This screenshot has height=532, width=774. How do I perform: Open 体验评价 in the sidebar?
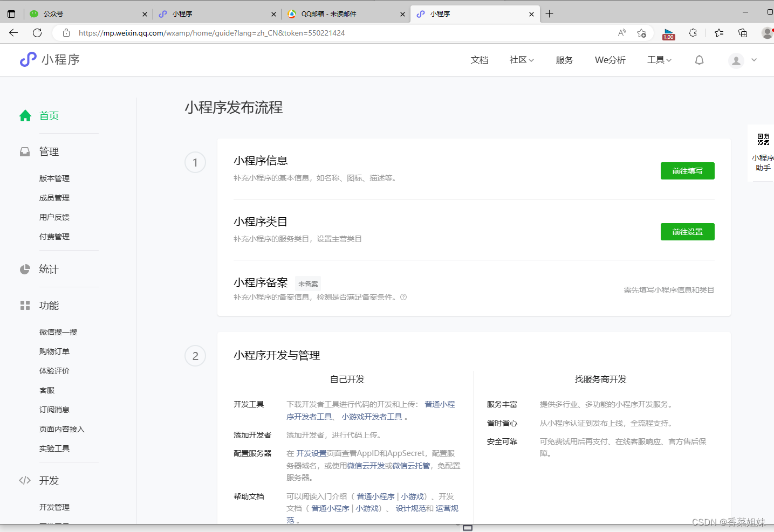[54, 371]
